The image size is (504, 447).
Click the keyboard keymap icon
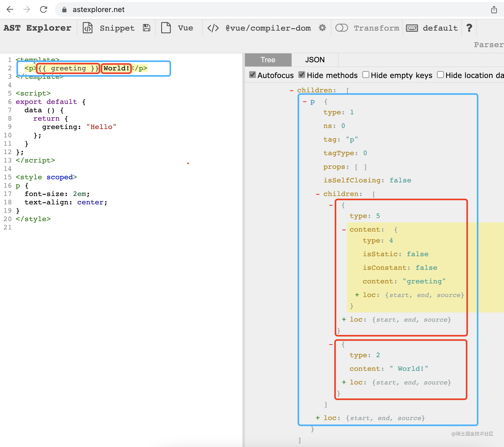412,28
